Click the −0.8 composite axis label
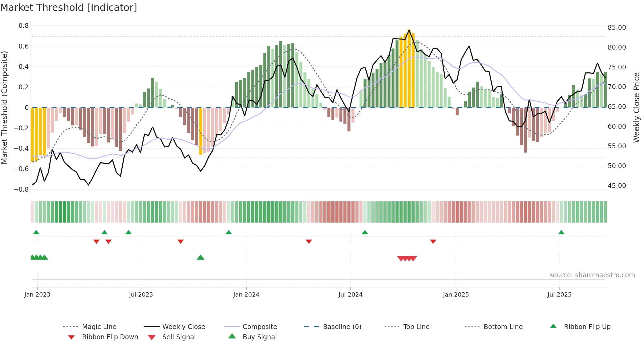This screenshot has height=362, width=644. pyautogui.click(x=21, y=190)
